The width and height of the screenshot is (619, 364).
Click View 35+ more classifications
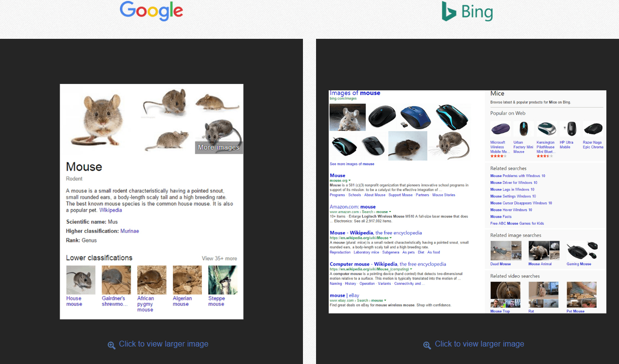pos(219,259)
